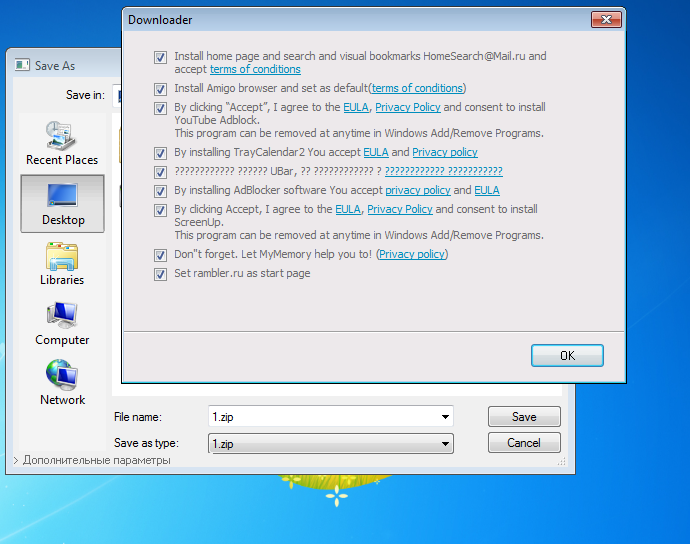Open TrayCalendar2 EULA link
Viewport: 690px width, 544px height.
click(376, 152)
